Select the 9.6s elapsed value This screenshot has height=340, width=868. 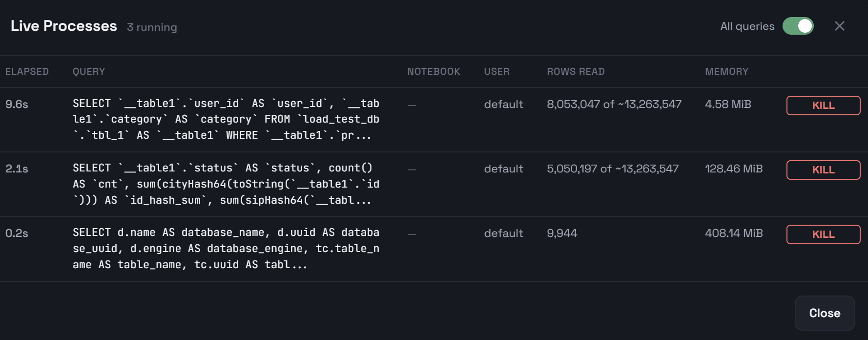coord(17,104)
